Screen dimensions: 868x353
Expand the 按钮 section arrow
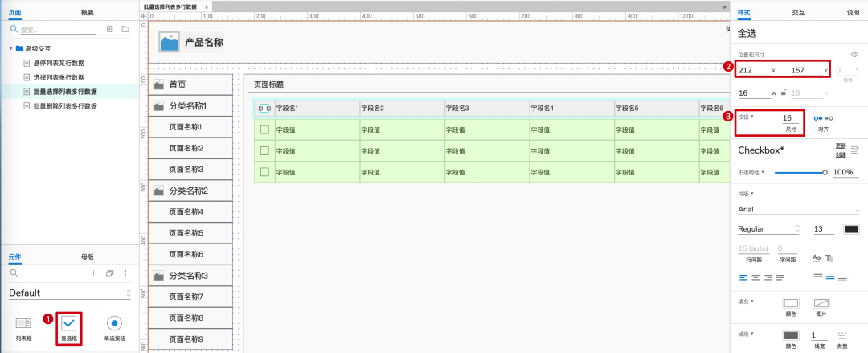click(752, 117)
